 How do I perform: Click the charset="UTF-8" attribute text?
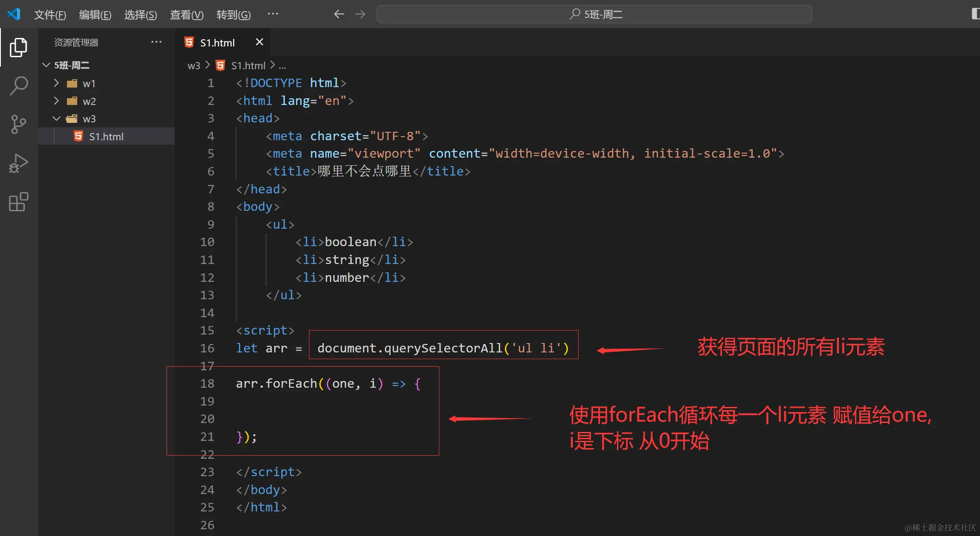tap(366, 136)
